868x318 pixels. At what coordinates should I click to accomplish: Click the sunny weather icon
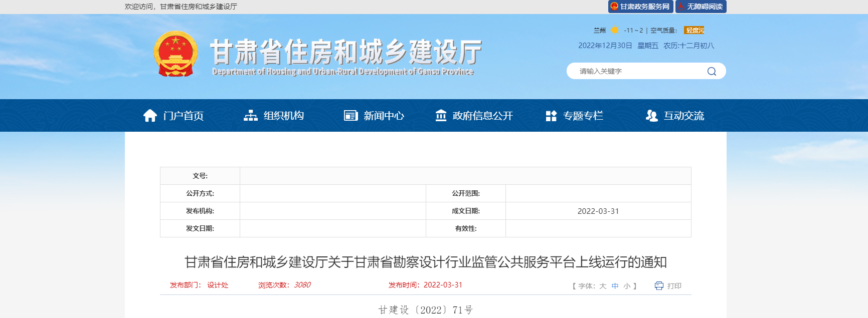point(615,30)
